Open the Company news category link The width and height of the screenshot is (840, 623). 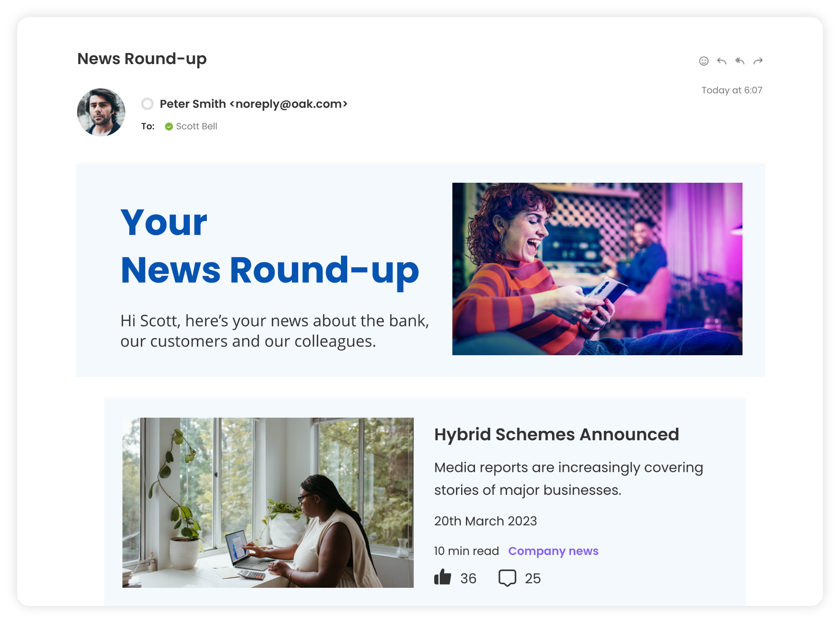(553, 551)
